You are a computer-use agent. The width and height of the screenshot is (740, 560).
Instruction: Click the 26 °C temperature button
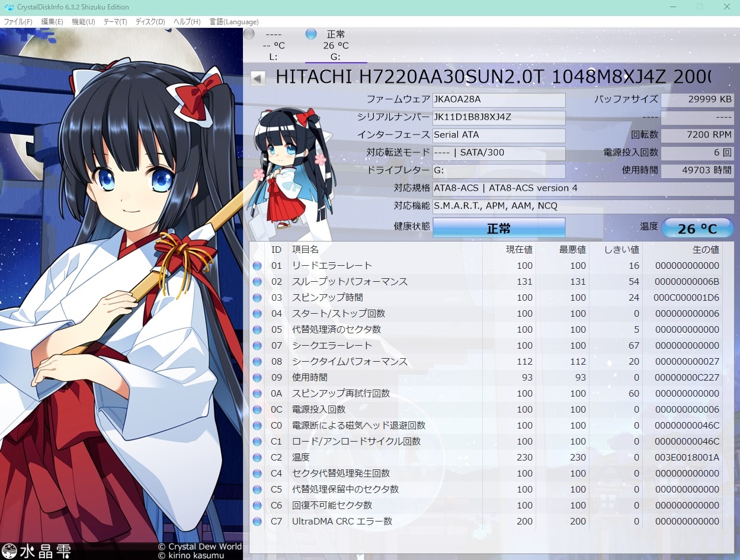pyautogui.click(x=697, y=228)
